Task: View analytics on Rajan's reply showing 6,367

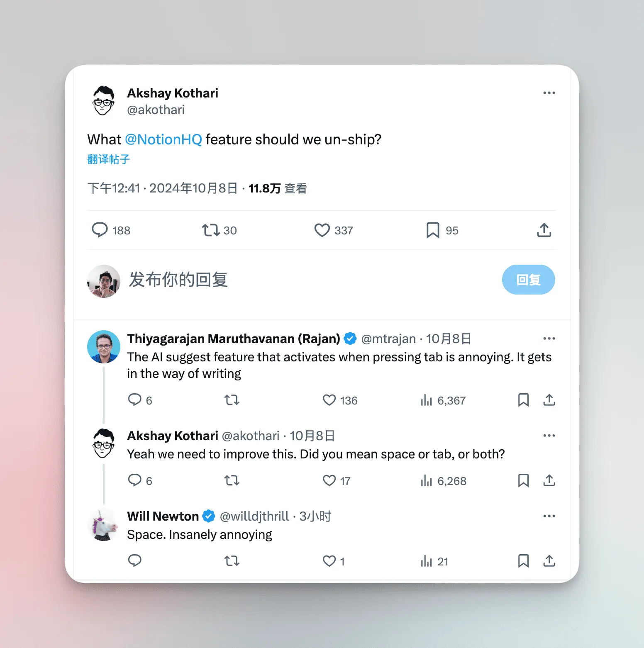Action: coord(443,400)
